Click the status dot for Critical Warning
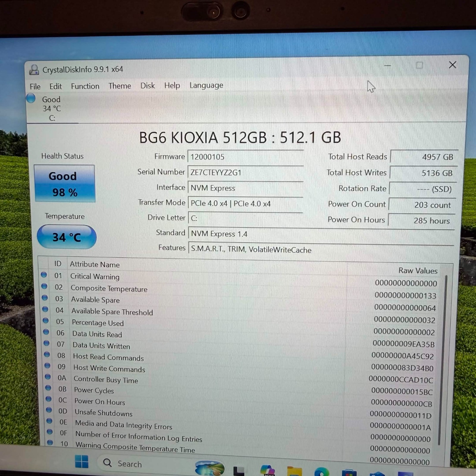This screenshot has height=476, width=476. pos(44,275)
